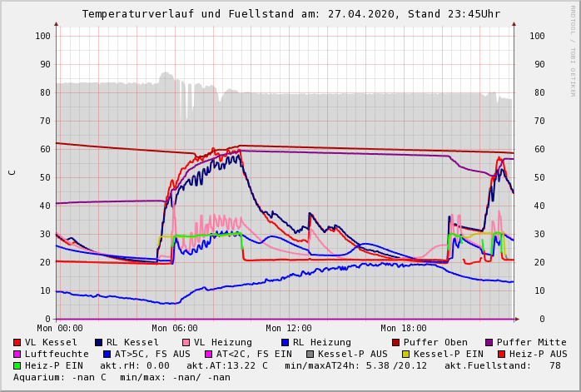Click the AT>5C, FS AUS legend label
This screenshot has height=392, width=581.
(152, 354)
